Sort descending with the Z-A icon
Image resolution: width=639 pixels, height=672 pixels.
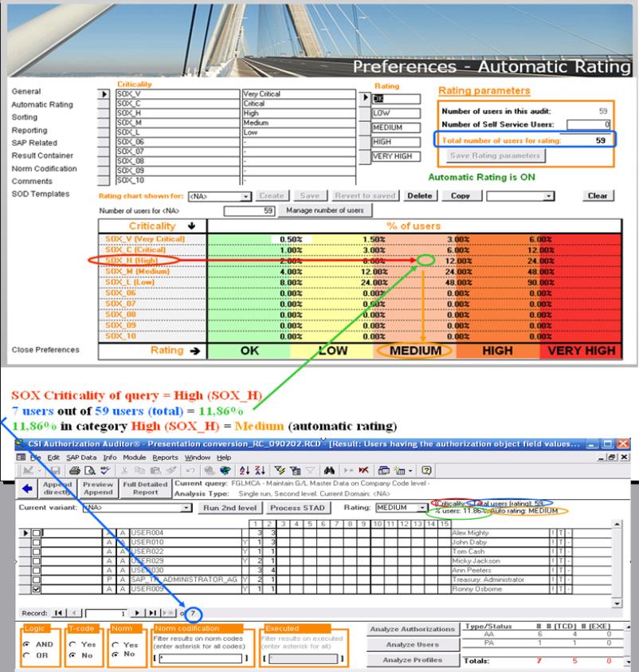pos(260,470)
